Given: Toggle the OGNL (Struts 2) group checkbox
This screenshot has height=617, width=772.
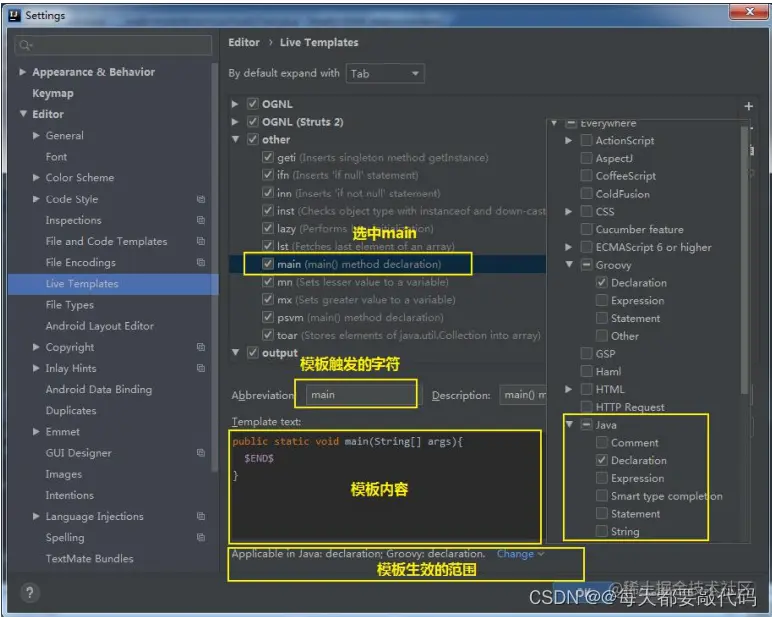Looking at the screenshot, I should [253, 122].
